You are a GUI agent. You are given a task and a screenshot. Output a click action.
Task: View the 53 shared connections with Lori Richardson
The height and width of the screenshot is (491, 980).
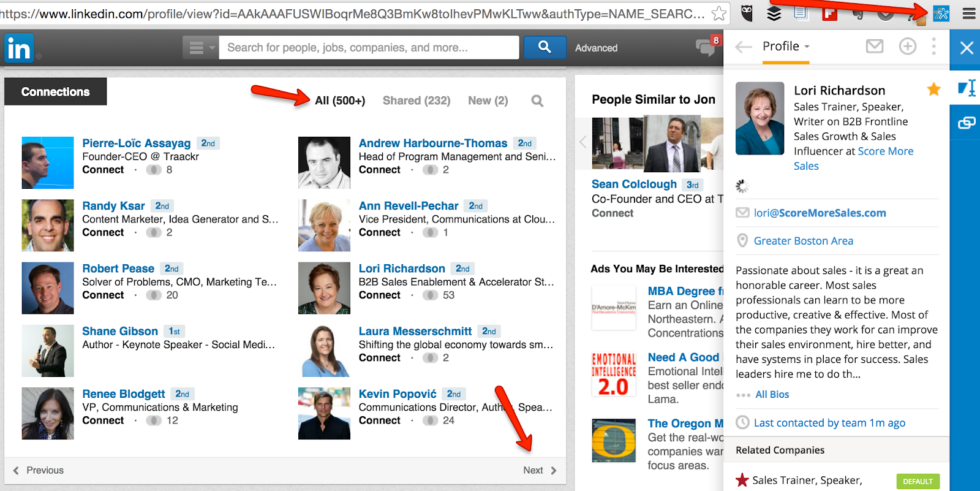(439, 295)
